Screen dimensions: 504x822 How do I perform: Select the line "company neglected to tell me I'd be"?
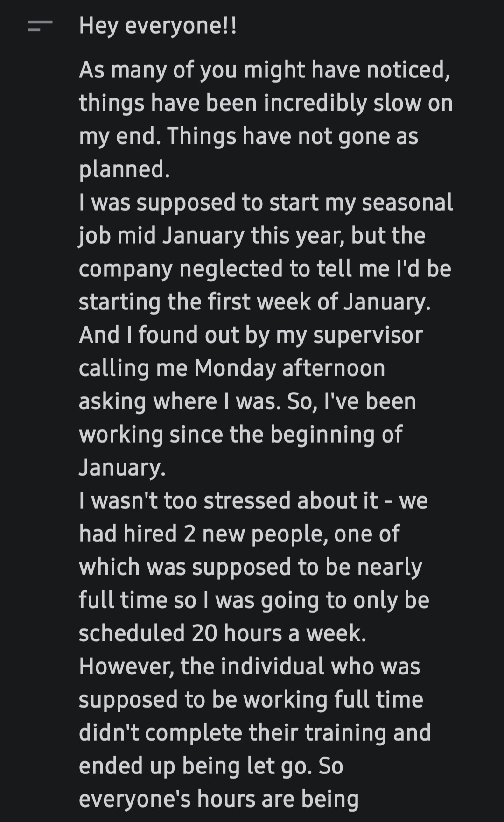pos(265,269)
